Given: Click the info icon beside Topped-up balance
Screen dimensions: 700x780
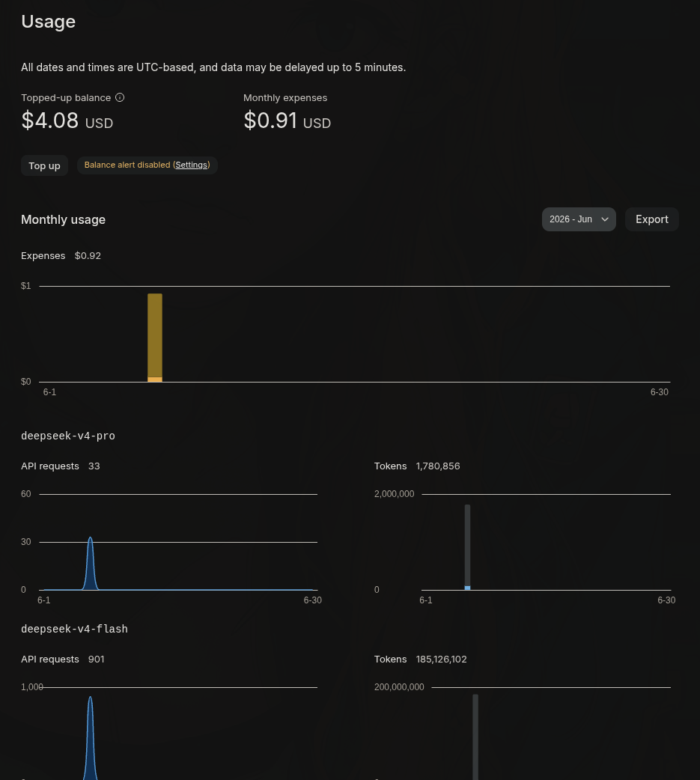Looking at the screenshot, I should 120,97.
